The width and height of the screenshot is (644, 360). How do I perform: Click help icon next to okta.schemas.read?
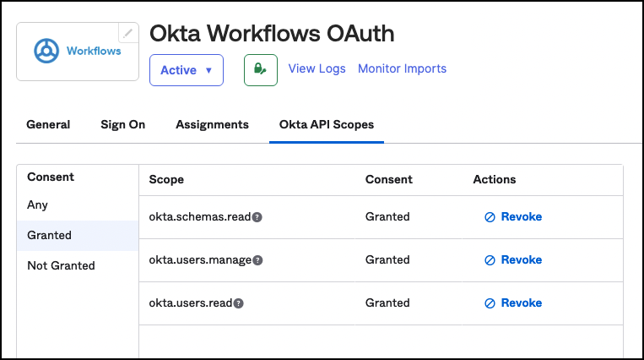[x=257, y=217]
